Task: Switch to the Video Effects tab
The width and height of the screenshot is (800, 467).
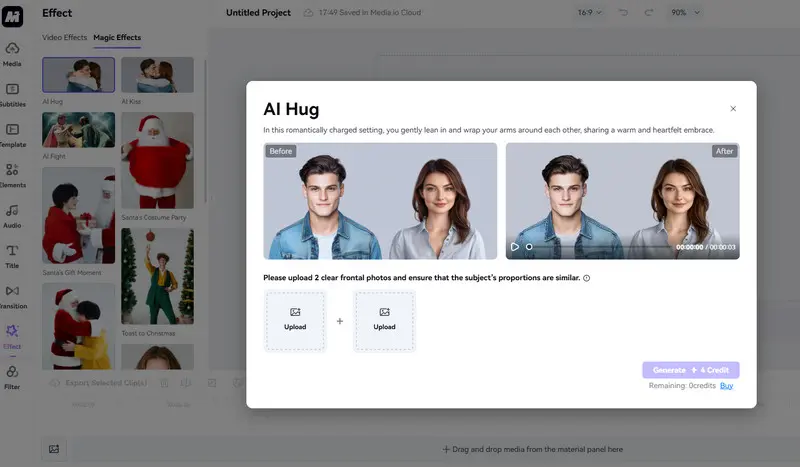Action: (64, 38)
